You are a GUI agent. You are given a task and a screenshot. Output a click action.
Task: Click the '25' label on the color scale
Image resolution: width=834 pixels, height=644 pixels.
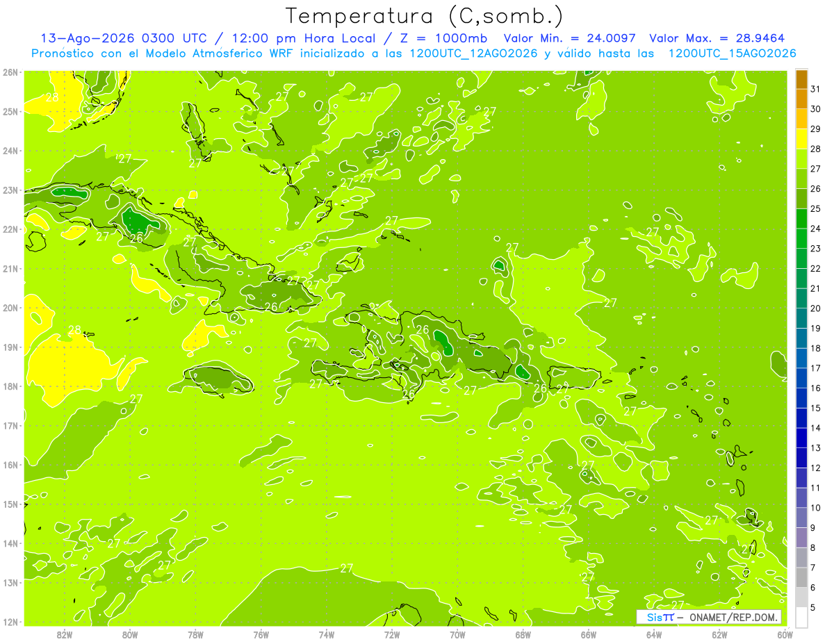point(816,208)
